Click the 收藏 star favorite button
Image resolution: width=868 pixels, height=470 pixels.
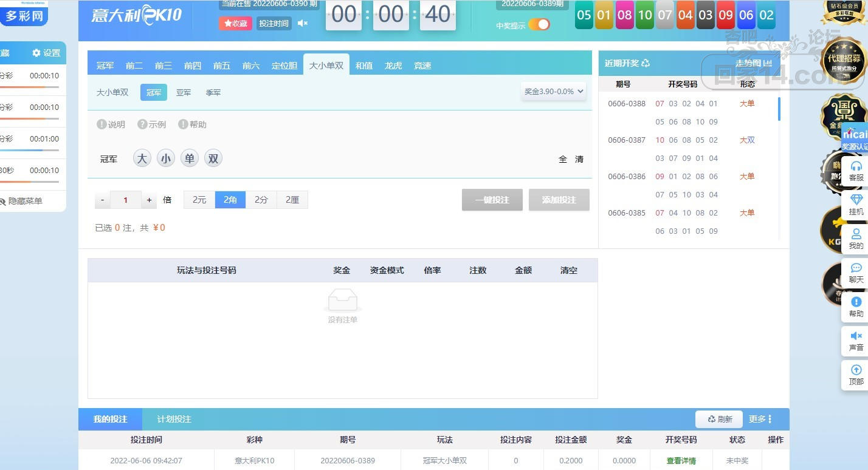pyautogui.click(x=235, y=23)
